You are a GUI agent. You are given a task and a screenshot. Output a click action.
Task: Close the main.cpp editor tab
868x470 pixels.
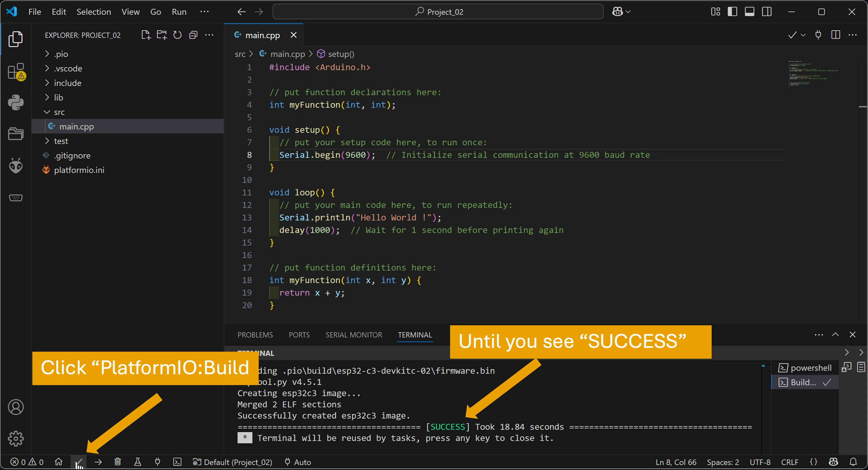click(x=294, y=35)
